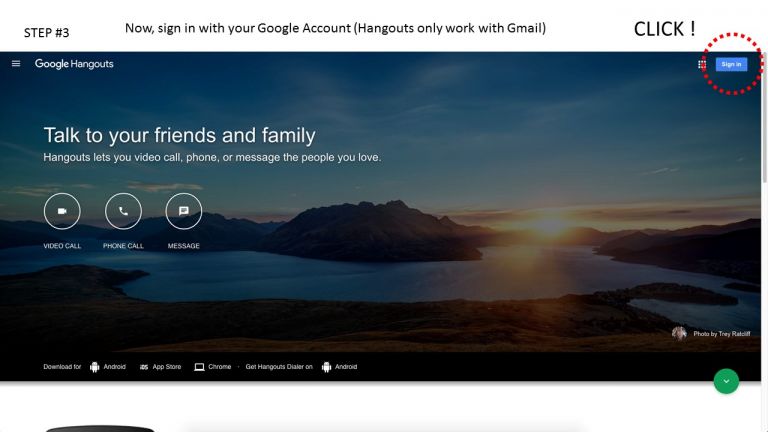The height and width of the screenshot is (432, 768).
Task: Open the hamburger main menu
Action: point(15,64)
